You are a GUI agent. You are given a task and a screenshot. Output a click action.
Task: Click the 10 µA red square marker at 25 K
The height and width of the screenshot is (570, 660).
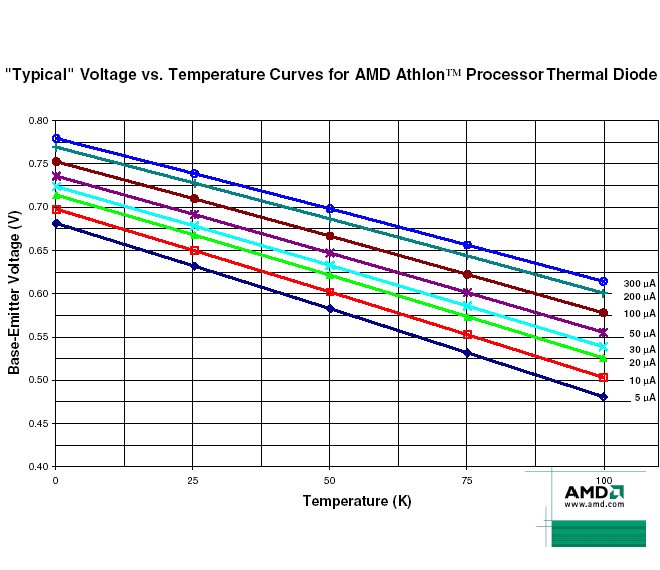coord(194,251)
